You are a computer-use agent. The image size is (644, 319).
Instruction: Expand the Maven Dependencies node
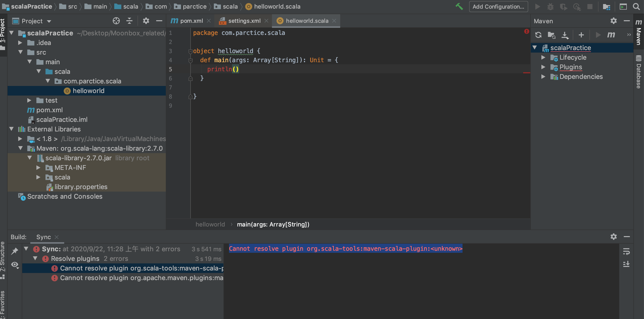pyautogui.click(x=543, y=77)
